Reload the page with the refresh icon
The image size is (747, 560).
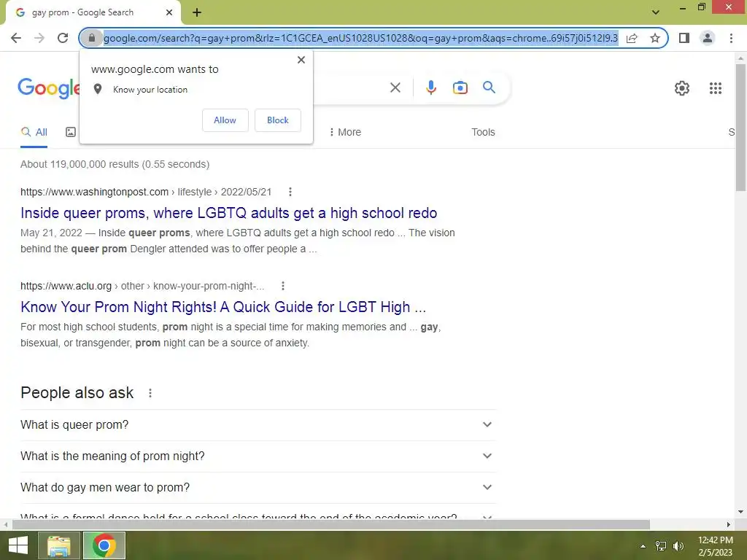point(63,38)
